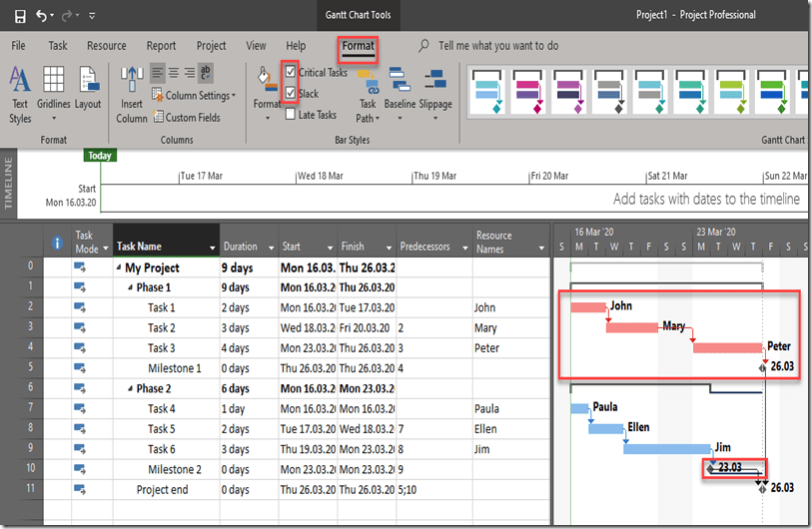Click the Custom Fields button
This screenshot has height=529, width=812.
(188, 118)
